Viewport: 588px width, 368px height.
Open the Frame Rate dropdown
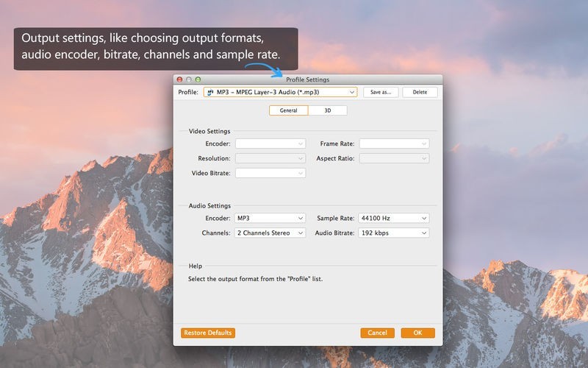pos(394,144)
